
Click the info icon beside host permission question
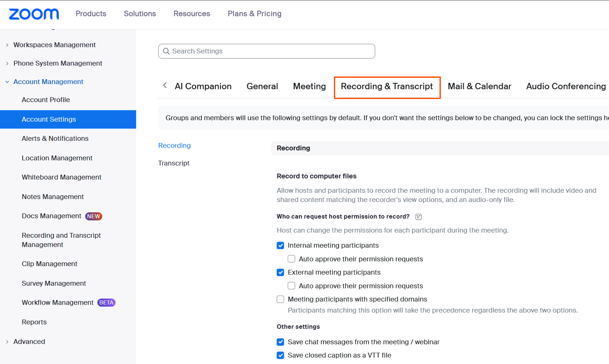point(418,217)
